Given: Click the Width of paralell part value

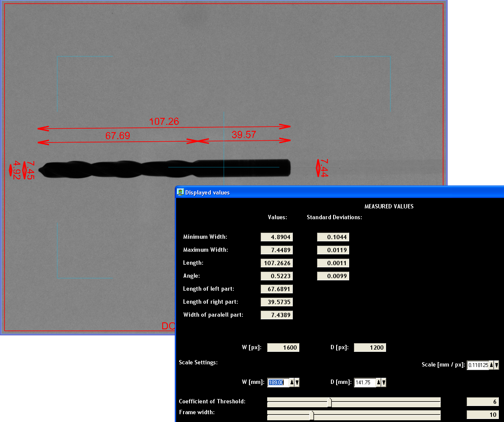Looking at the screenshot, I should point(277,315).
